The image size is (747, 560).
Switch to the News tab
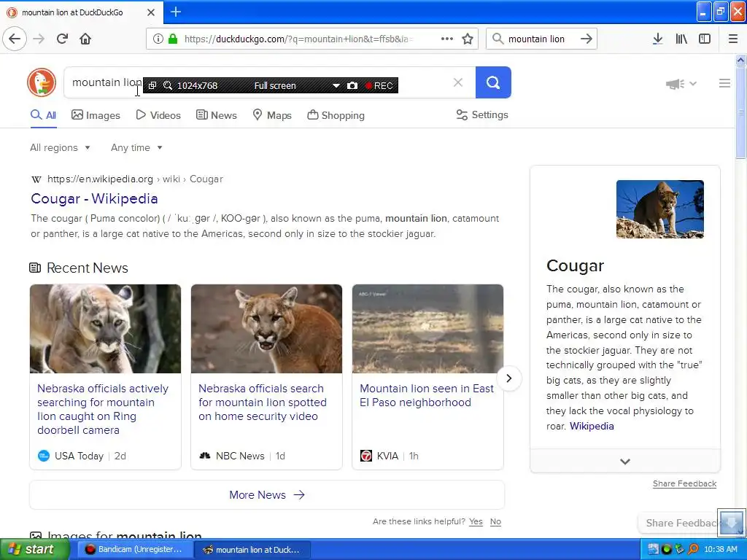216,115
